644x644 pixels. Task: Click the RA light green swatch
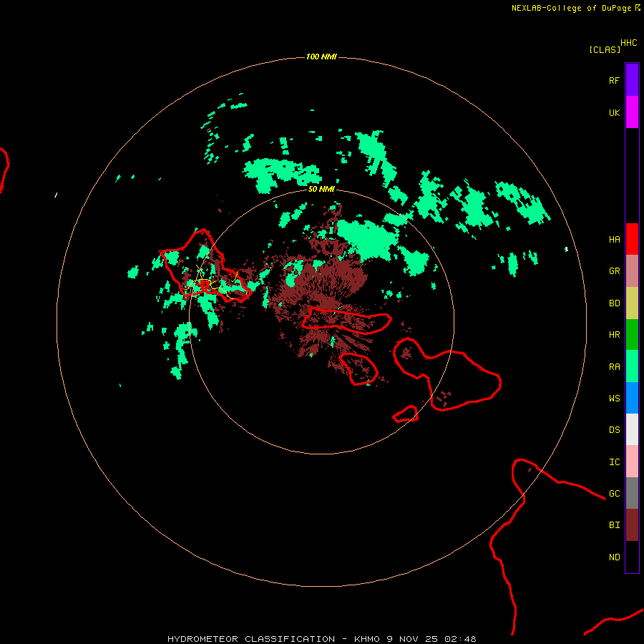pyautogui.click(x=632, y=366)
